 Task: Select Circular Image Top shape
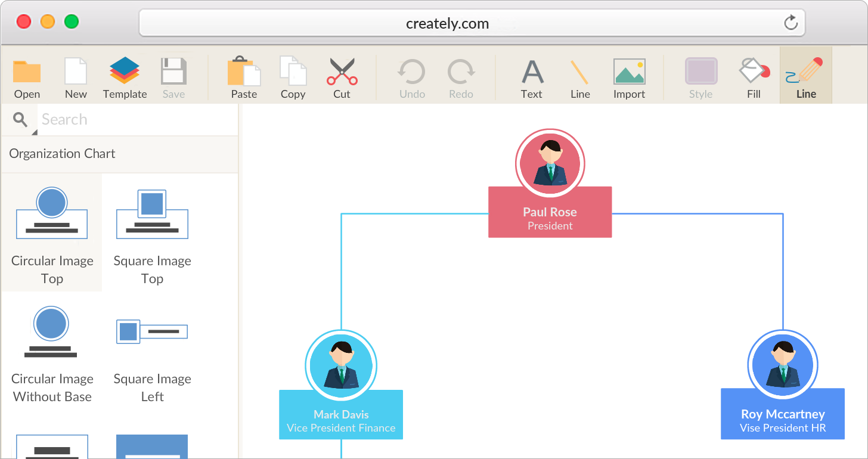pyautogui.click(x=52, y=232)
